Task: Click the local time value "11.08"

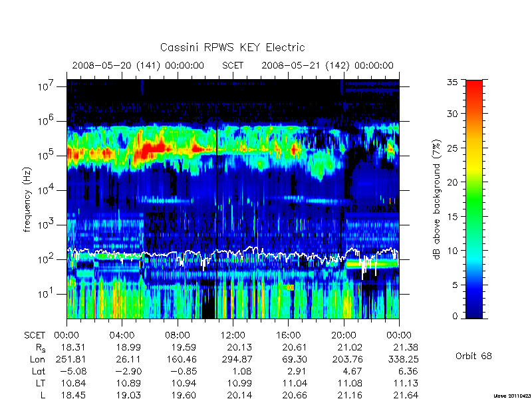Action: (350, 383)
